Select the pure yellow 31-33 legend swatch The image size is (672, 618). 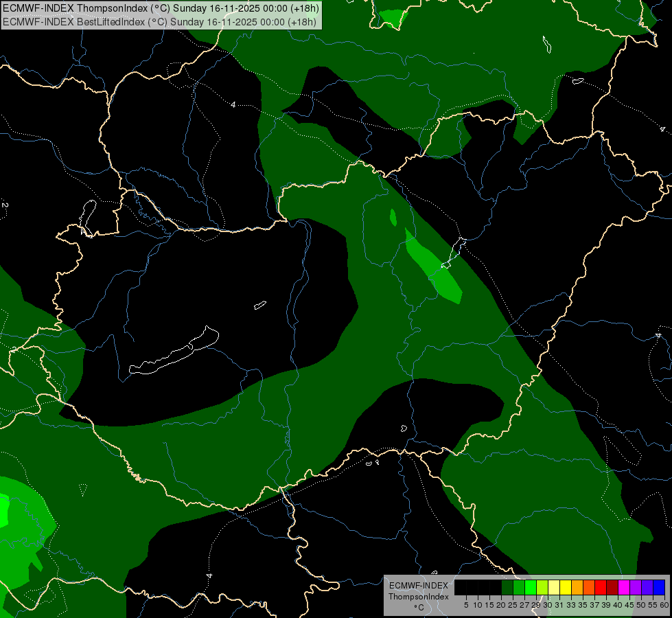tap(566, 587)
